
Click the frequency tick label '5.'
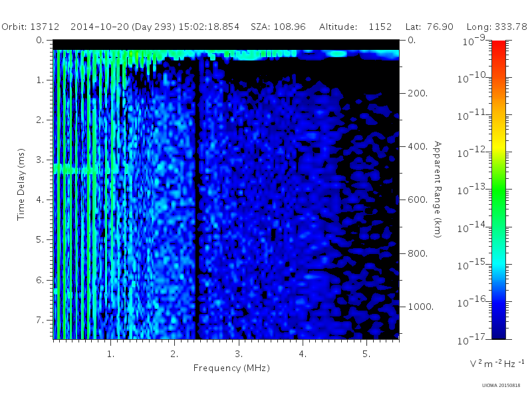point(366,354)
